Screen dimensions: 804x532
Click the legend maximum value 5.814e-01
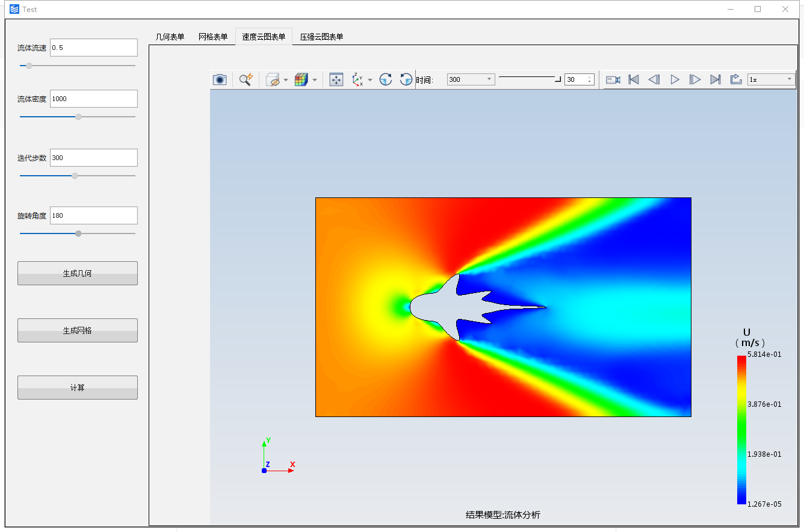point(764,354)
